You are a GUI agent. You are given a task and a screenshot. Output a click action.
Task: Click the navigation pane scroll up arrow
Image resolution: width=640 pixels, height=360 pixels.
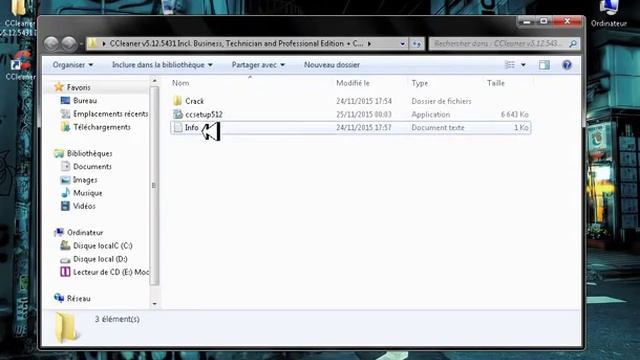(x=154, y=81)
